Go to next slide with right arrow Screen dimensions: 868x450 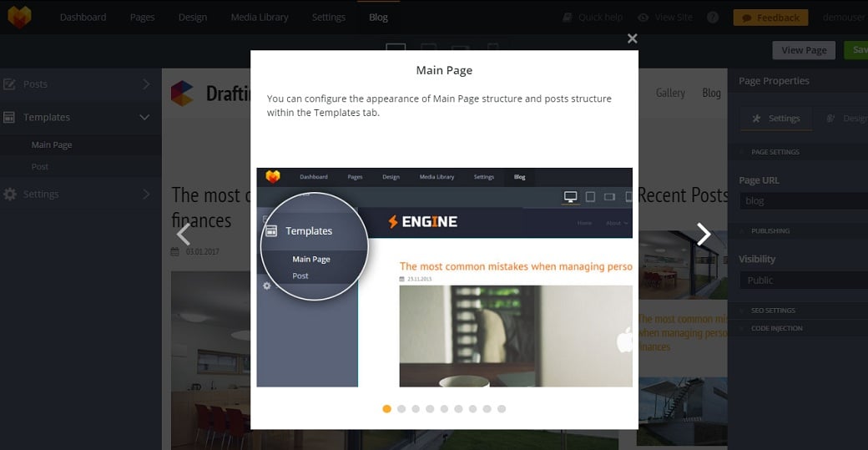(x=704, y=235)
